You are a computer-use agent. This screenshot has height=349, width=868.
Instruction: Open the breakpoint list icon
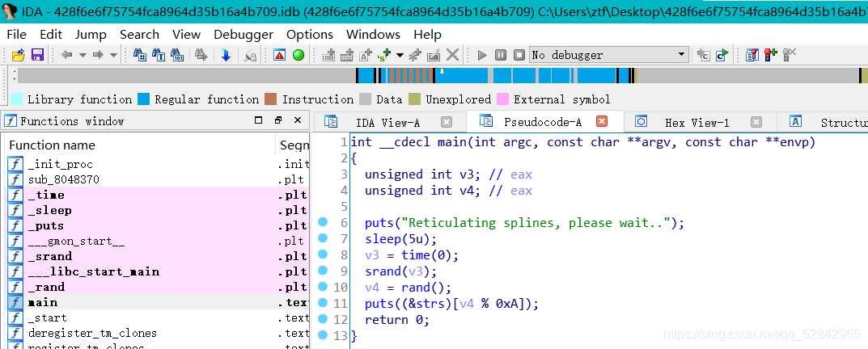coord(752,55)
